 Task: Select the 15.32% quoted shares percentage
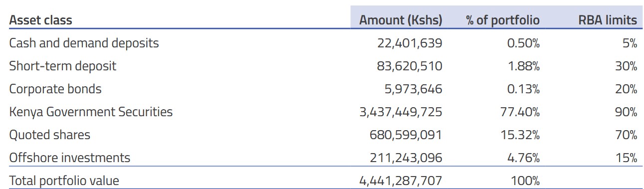(521, 135)
